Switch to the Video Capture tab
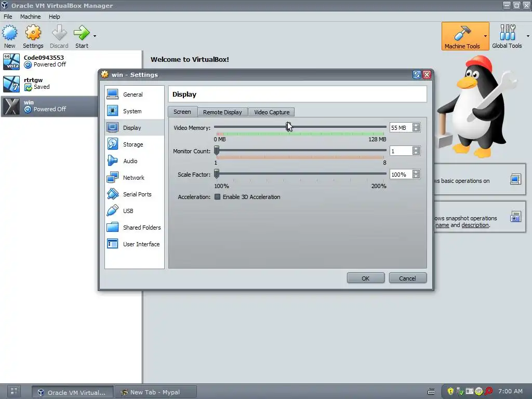532x399 pixels. [272, 112]
